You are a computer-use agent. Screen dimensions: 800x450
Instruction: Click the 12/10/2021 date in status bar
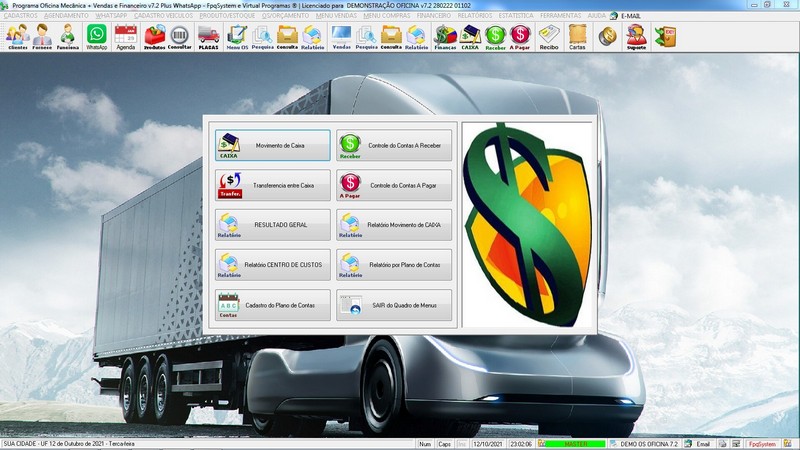(488, 444)
